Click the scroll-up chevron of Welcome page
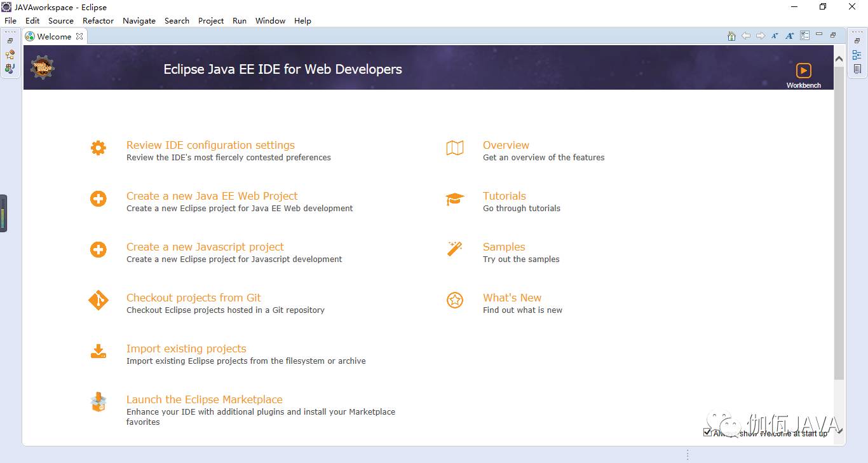 pos(839,59)
